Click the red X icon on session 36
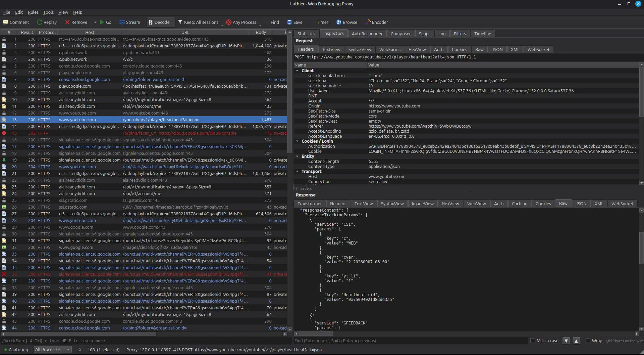This screenshot has height=355, width=644. pos(4,274)
